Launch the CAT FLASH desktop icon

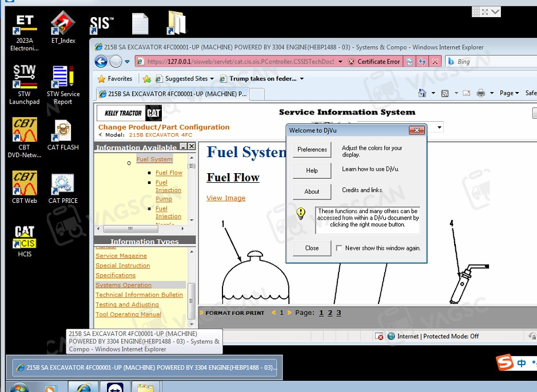(63, 135)
